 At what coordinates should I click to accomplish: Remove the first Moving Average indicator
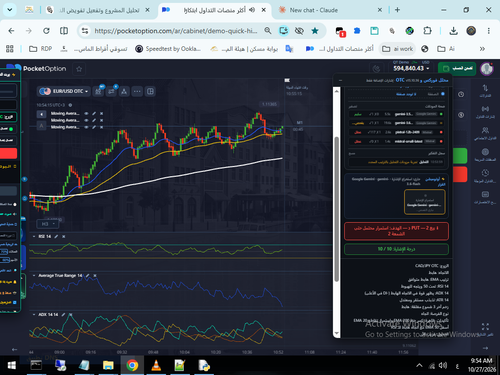102,113
